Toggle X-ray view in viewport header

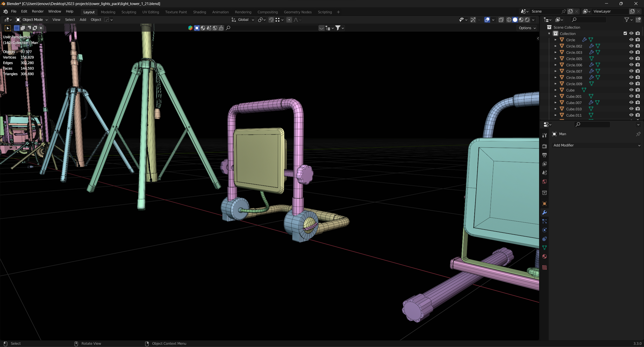501,20
